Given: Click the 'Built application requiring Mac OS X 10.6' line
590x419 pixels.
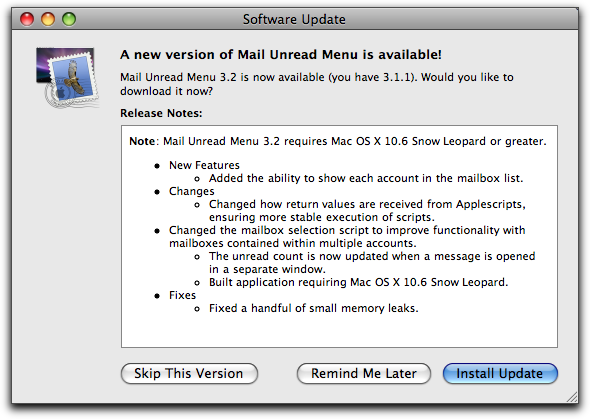Looking at the screenshot, I should [x=359, y=282].
